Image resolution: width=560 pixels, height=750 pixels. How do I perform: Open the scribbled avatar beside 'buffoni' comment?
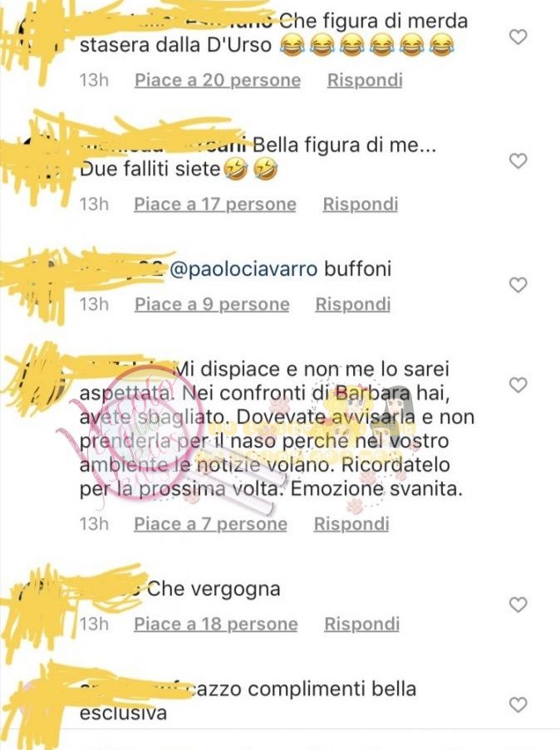tap(38, 282)
